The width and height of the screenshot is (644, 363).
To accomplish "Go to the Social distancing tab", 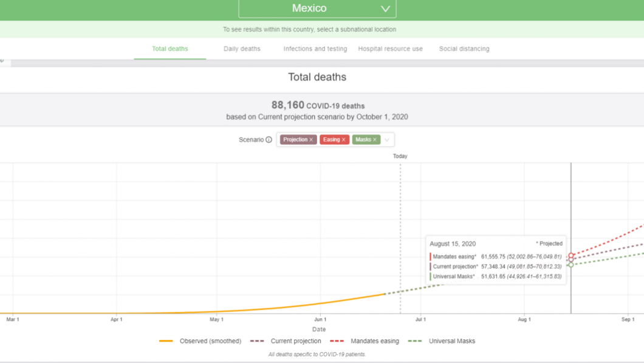I will [464, 49].
